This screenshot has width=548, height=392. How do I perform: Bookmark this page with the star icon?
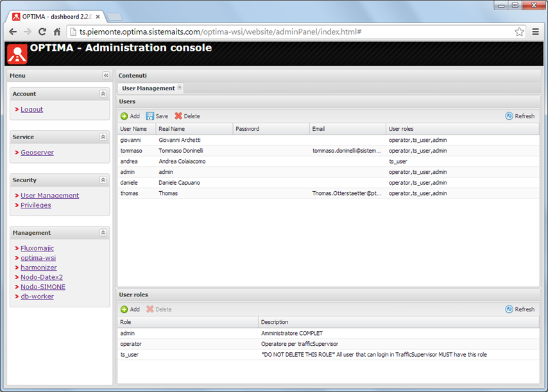519,31
